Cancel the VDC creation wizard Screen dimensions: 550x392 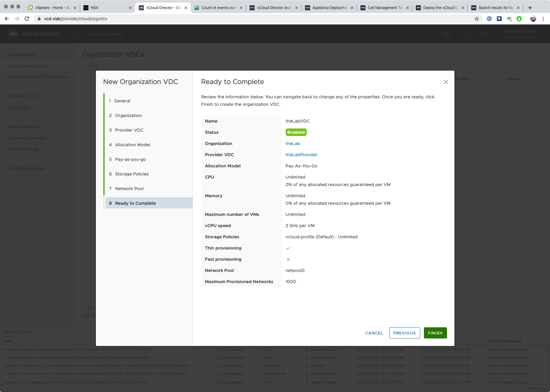pos(374,333)
